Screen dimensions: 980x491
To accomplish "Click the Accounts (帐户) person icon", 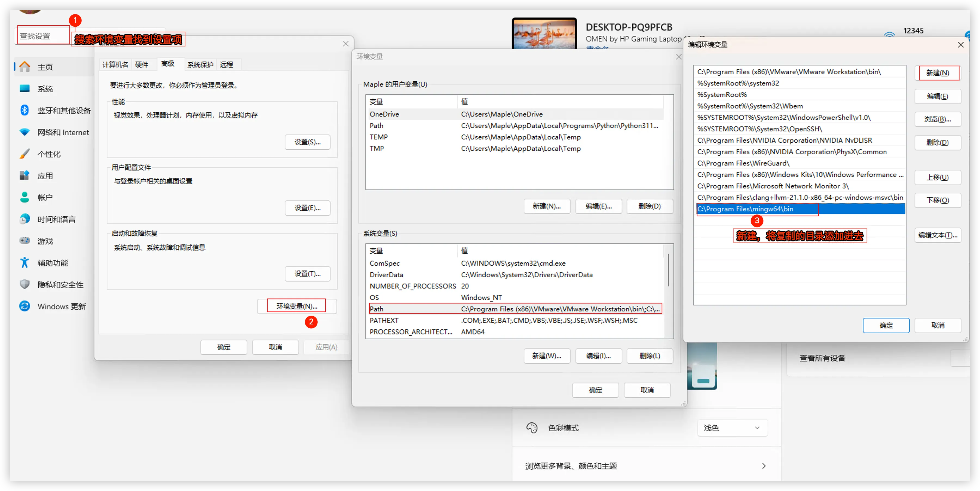I will coord(25,197).
